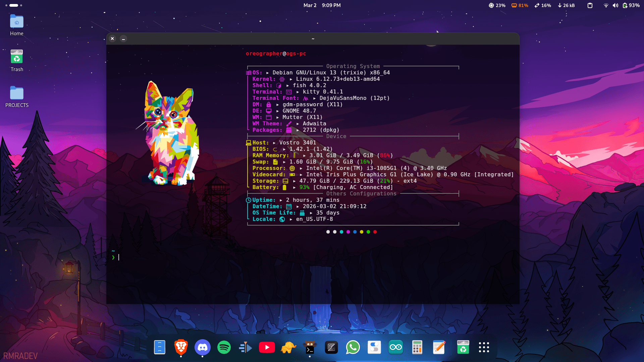
Task: Open the clipboard indicator in top bar
Action: coord(590,5)
